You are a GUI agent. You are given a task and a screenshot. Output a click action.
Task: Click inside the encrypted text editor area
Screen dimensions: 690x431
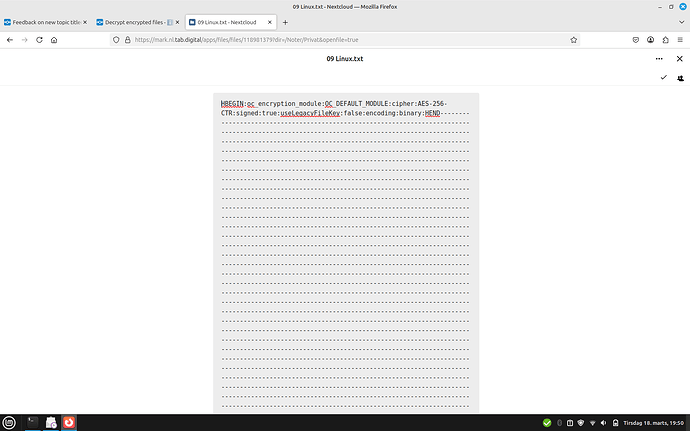click(x=345, y=250)
